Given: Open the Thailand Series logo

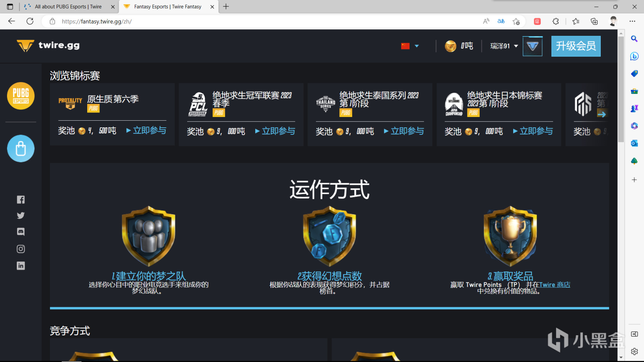Looking at the screenshot, I should pos(326,104).
